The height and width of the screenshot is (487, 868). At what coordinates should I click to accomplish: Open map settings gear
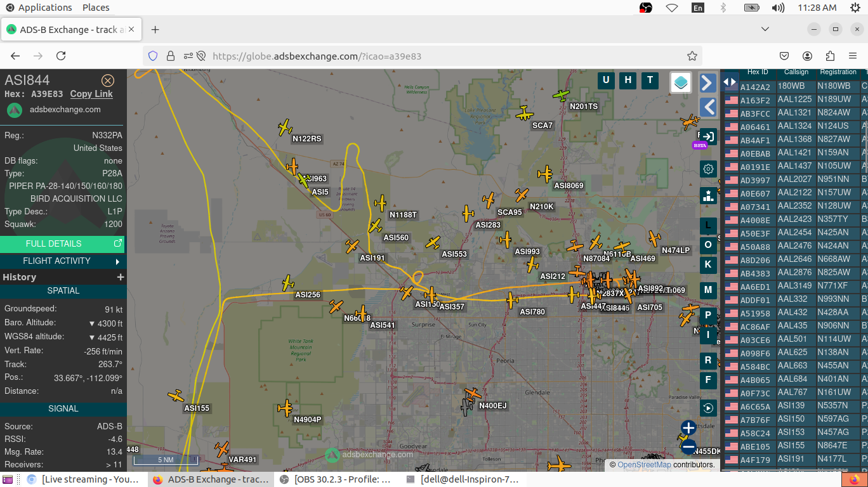point(708,169)
